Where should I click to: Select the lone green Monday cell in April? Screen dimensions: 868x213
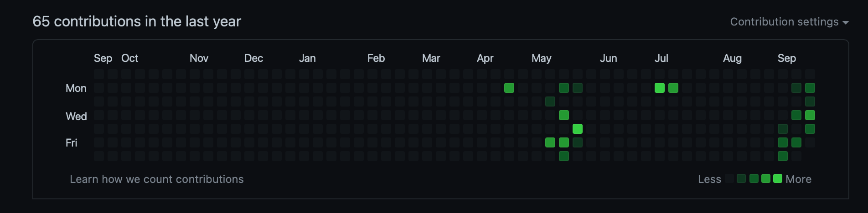[x=509, y=88]
